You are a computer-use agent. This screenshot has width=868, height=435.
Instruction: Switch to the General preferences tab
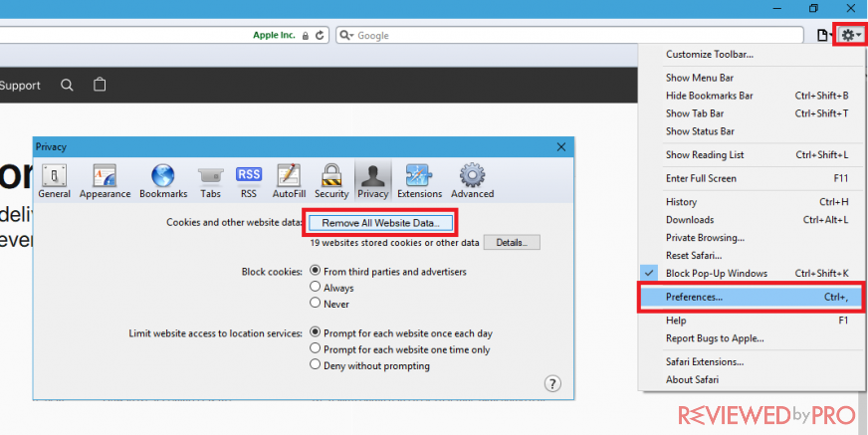[x=54, y=181]
